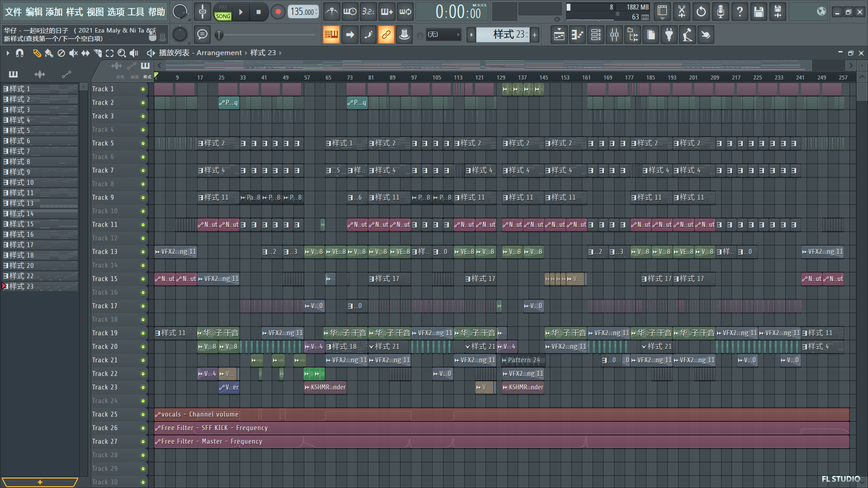
Task: Select the draw pencil tool in playlist
Action: click(x=37, y=53)
